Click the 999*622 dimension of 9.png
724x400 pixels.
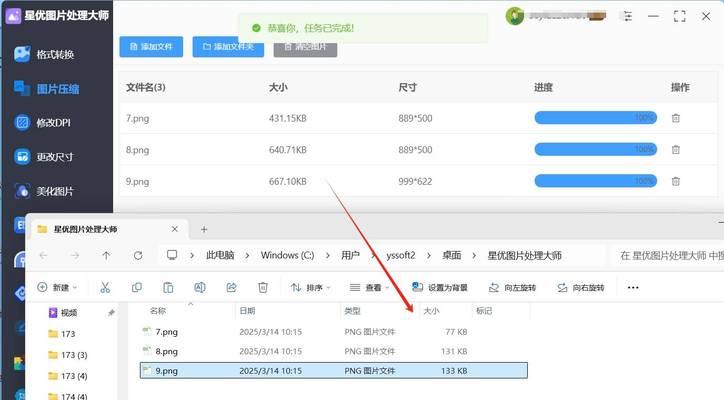click(x=415, y=182)
